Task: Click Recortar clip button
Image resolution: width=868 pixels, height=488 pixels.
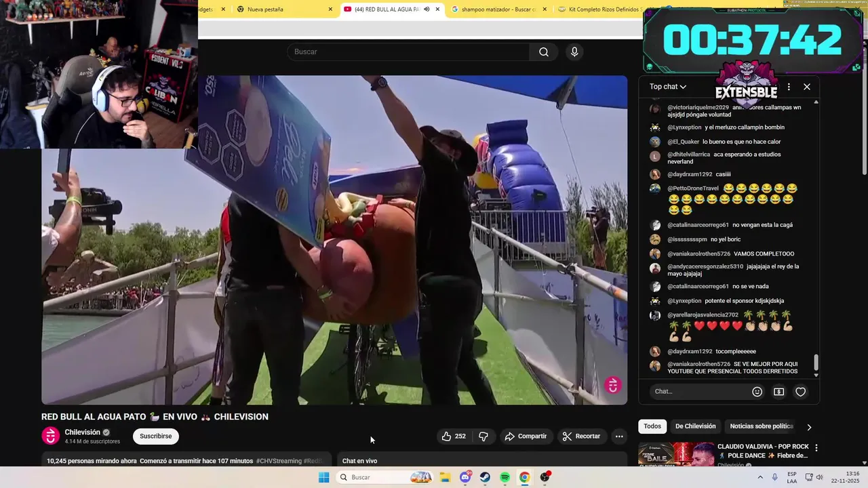Action: coord(581,436)
